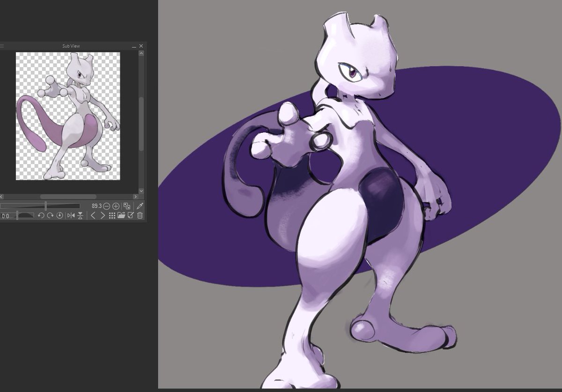Click the zoom out minus icon in Sub View
562x392 pixels.
click(106, 206)
